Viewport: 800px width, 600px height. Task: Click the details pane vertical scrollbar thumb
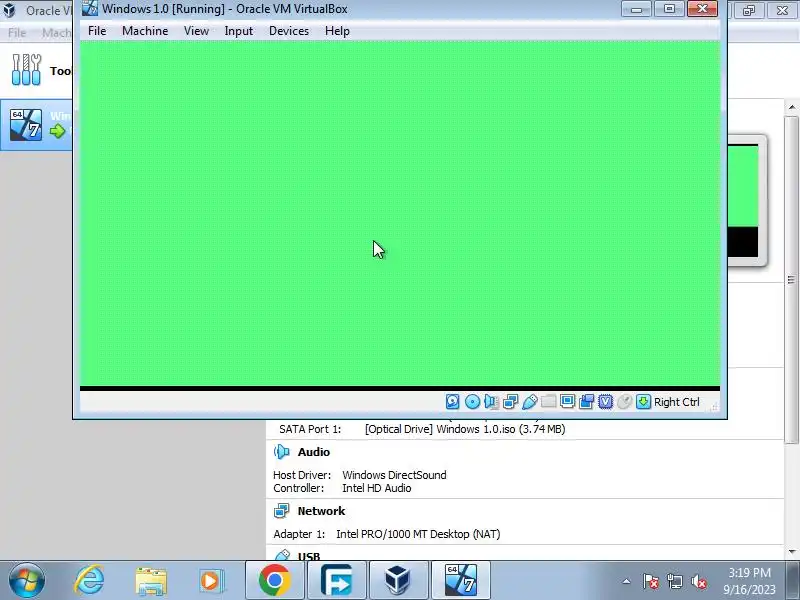tap(792, 280)
